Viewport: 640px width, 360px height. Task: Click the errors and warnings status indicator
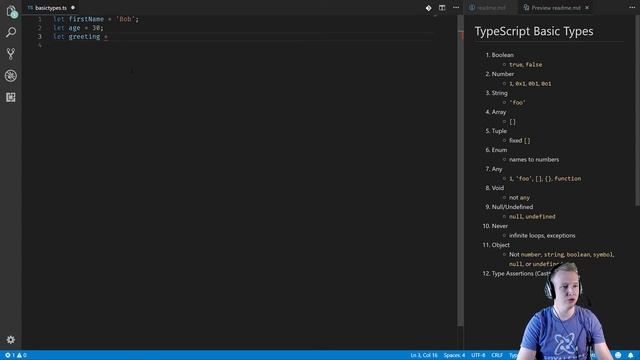[x=16, y=355]
